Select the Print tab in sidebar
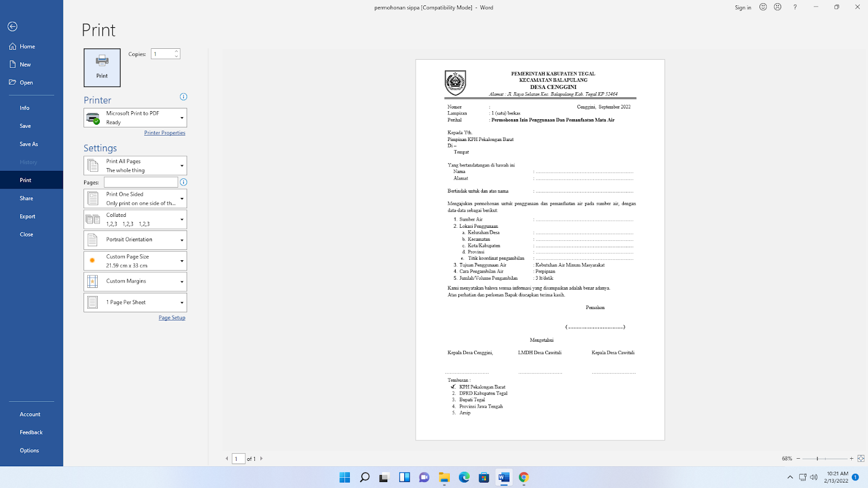The width and height of the screenshot is (868, 488). [31, 180]
